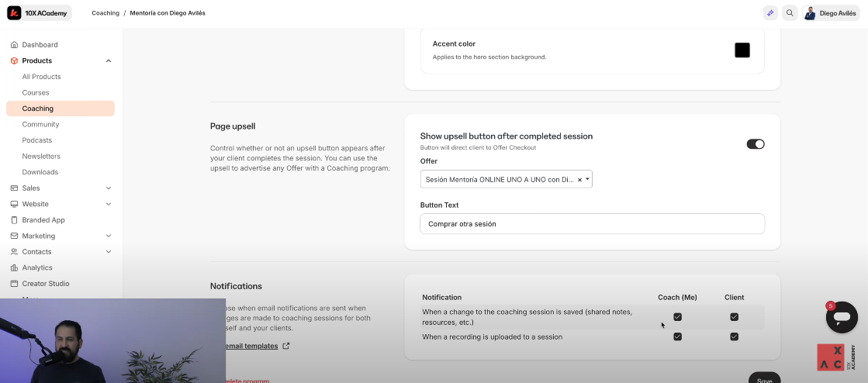Open Community in the Products menu
The height and width of the screenshot is (383, 868).
[40, 124]
